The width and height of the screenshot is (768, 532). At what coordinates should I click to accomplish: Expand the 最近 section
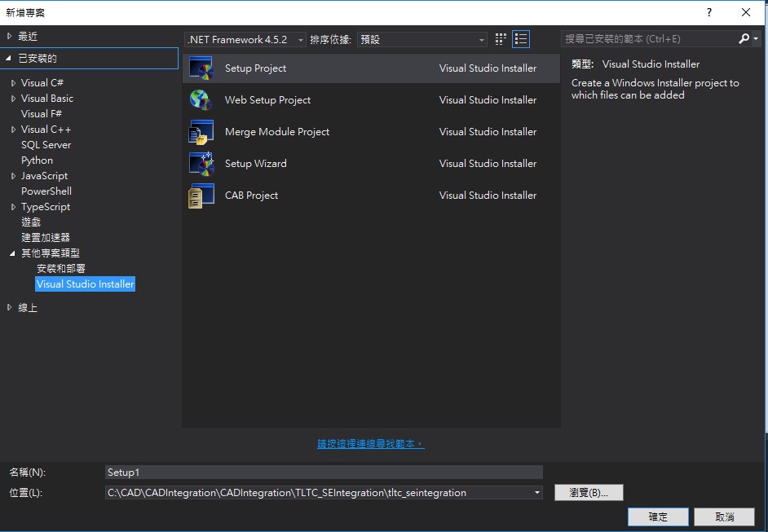(x=9, y=36)
